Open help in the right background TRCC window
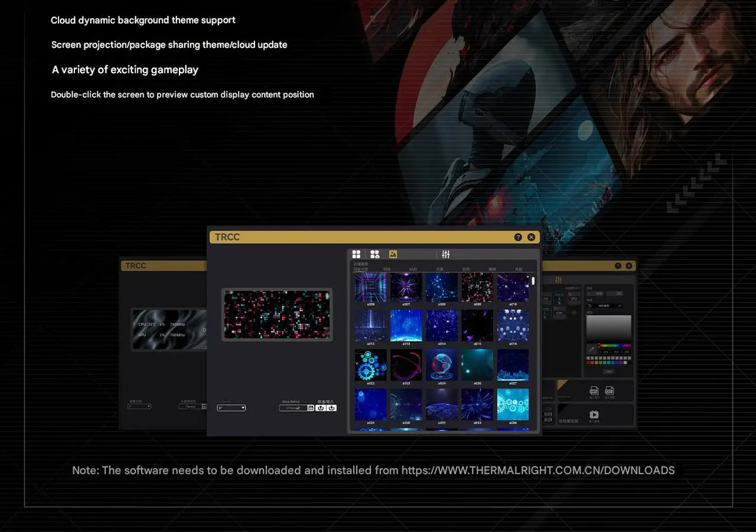This screenshot has height=532, width=756. click(x=618, y=266)
